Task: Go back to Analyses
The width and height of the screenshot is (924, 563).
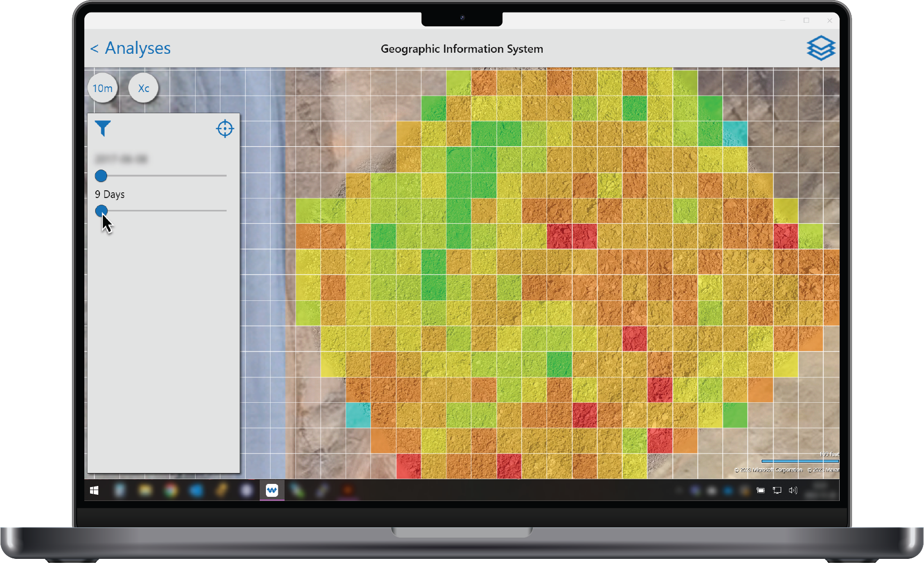Action: [130, 48]
